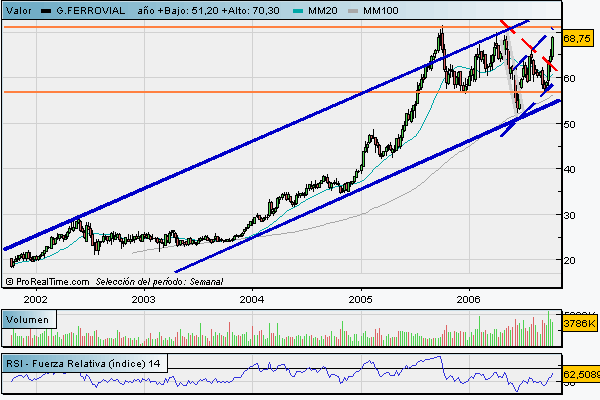Click the current price tag 68,75
Screen dimensions: 600x400
tap(577, 39)
